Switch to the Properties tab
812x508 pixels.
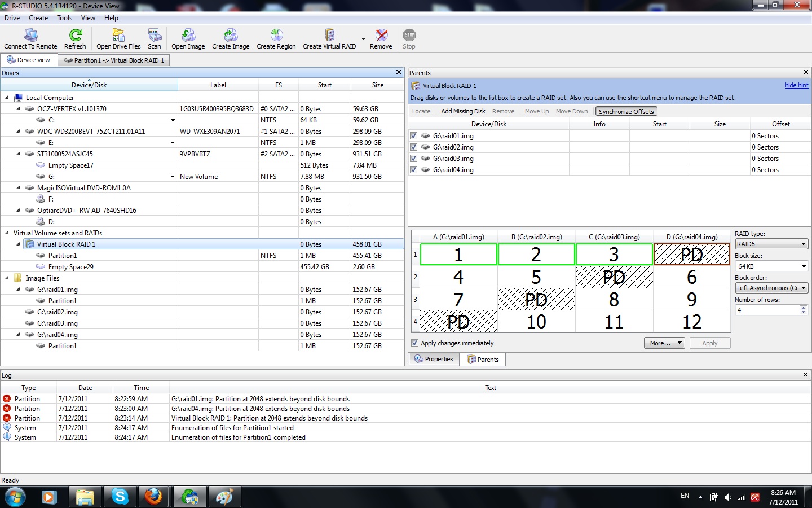(434, 359)
